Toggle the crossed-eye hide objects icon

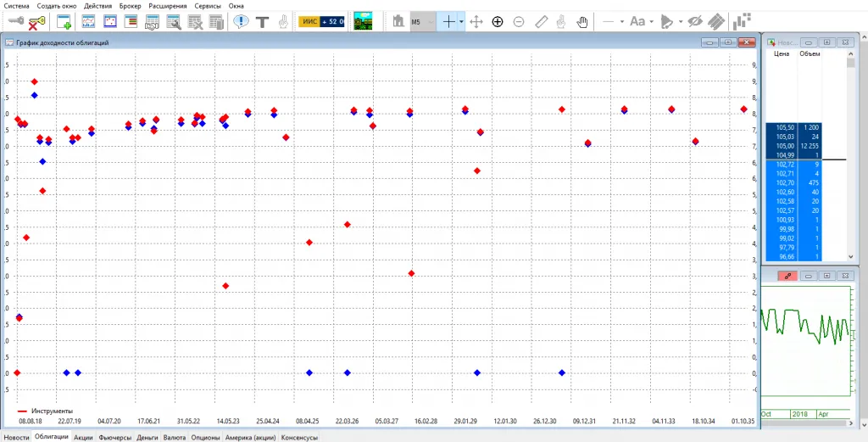[695, 21]
